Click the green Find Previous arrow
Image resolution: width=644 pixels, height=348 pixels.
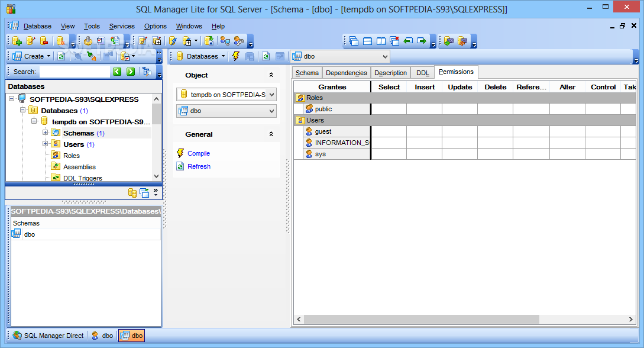(117, 72)
